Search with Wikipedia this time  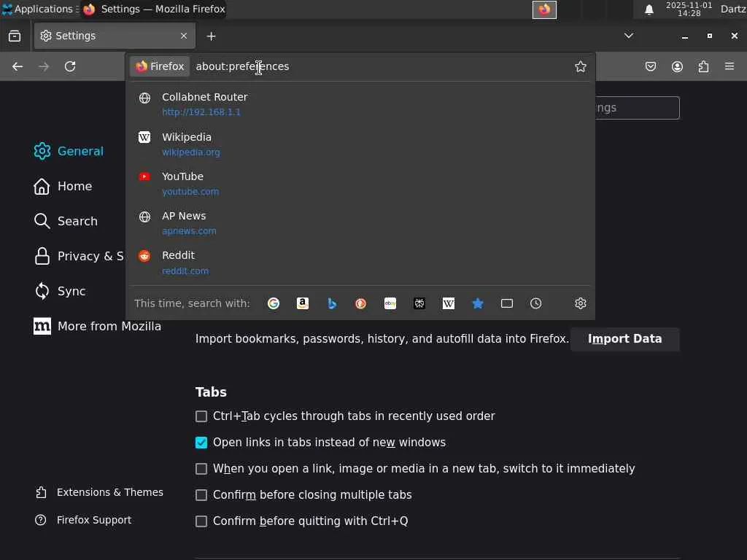[x=449, y=303]
